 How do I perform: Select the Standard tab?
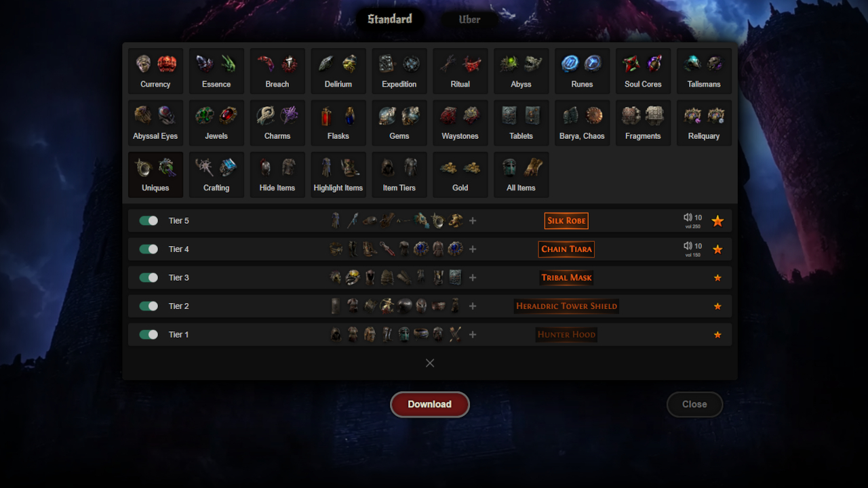click(x=390, y=19)
